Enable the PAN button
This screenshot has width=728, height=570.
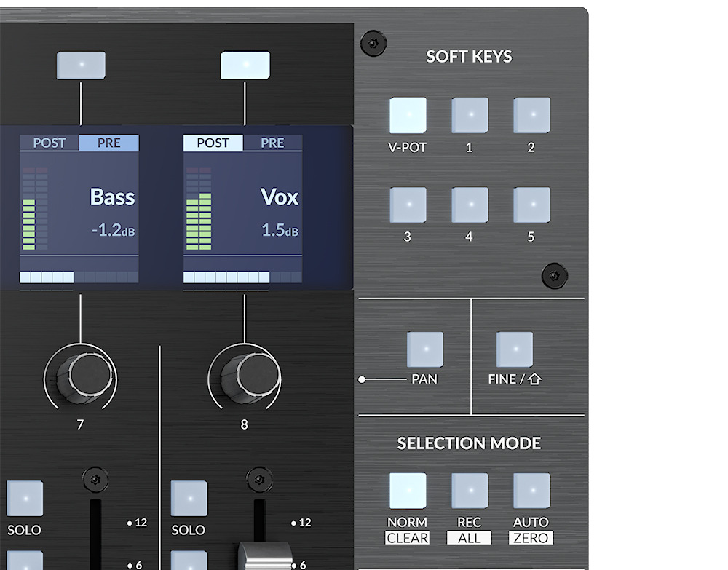[x=425, y=349]
